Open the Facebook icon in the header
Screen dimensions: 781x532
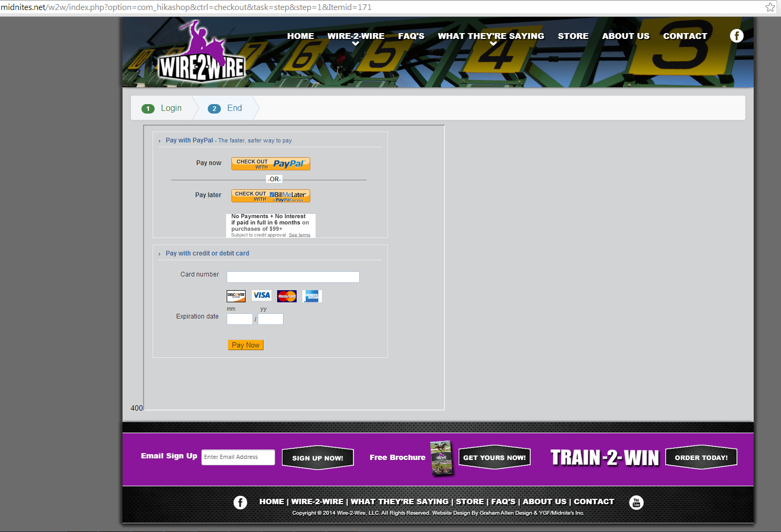(736, 35)
